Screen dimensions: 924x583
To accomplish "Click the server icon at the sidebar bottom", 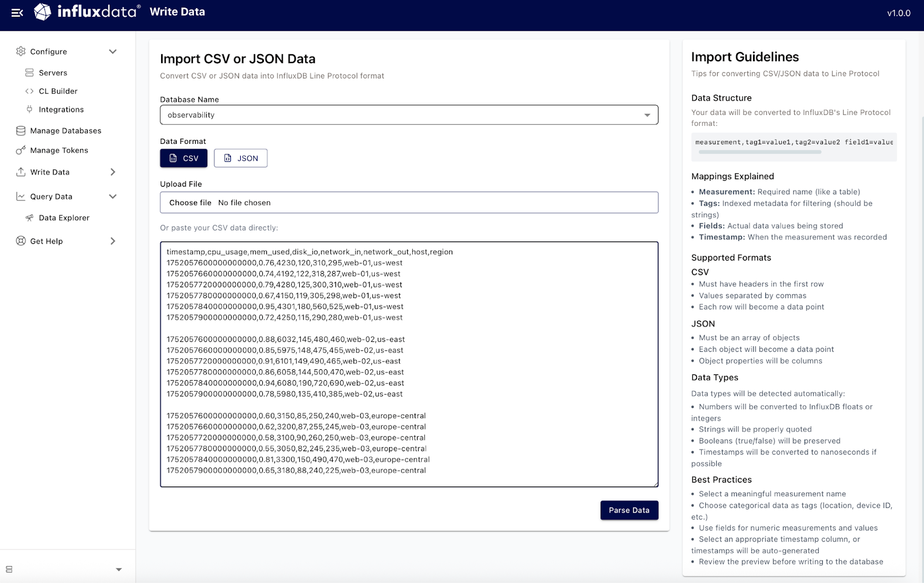I will (9, 569).
